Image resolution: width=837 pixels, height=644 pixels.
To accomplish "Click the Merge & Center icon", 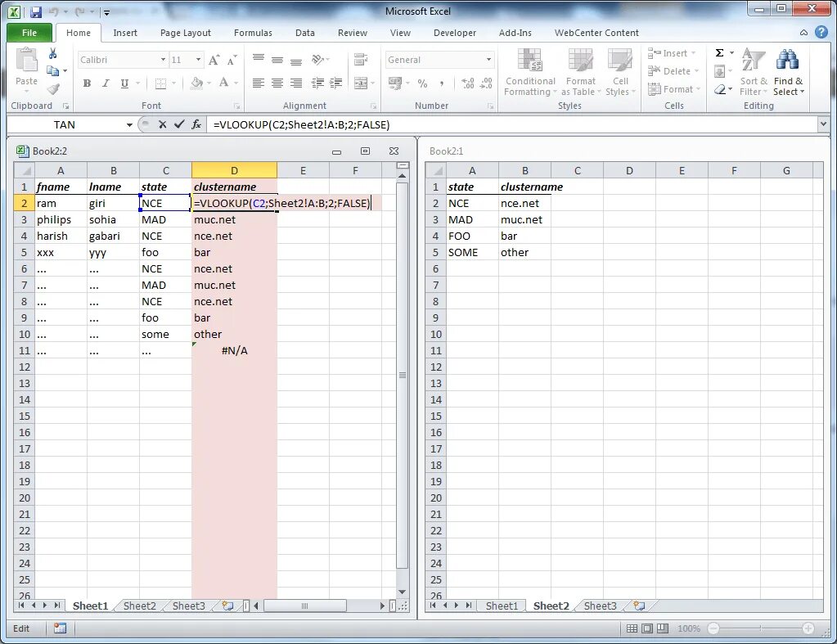I will [x=361, y=83].
